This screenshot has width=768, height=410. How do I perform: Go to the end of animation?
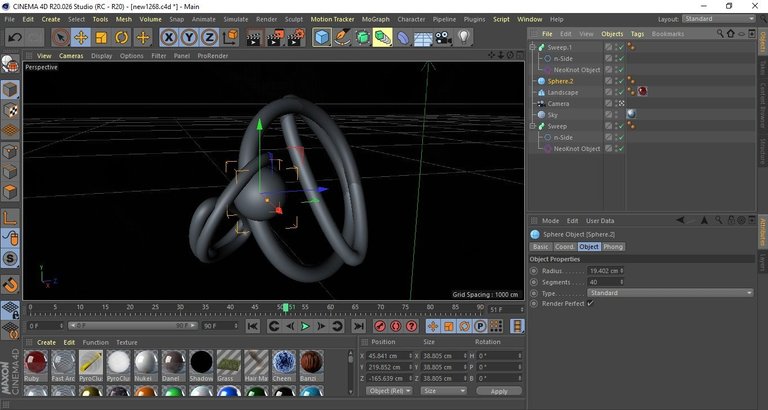(x=359, y=326)
